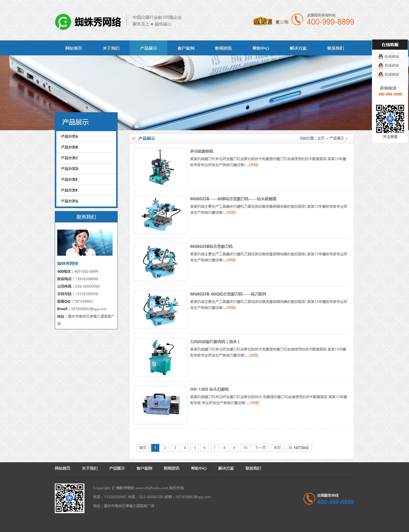Click the footer QR code image
Image resolution: width=409 pixels, height=532 pixels.
pos(69,498)
